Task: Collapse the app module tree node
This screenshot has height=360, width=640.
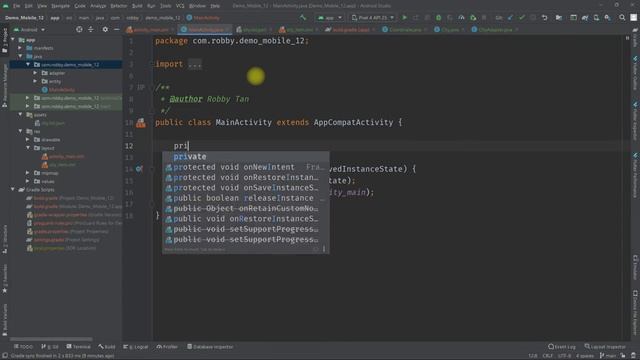Action: pos(13,40)
